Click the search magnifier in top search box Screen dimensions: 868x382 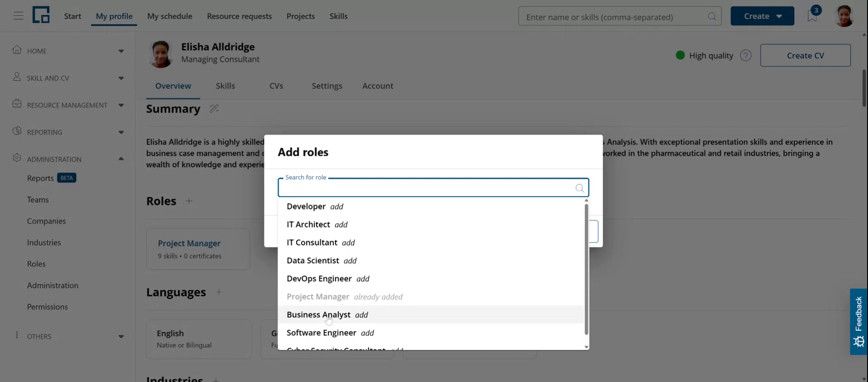tap(712, 17)
